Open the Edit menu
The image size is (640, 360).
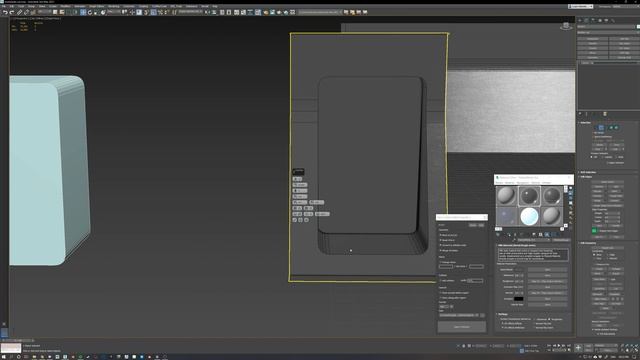pyautogui.click(x=11, y=6)
